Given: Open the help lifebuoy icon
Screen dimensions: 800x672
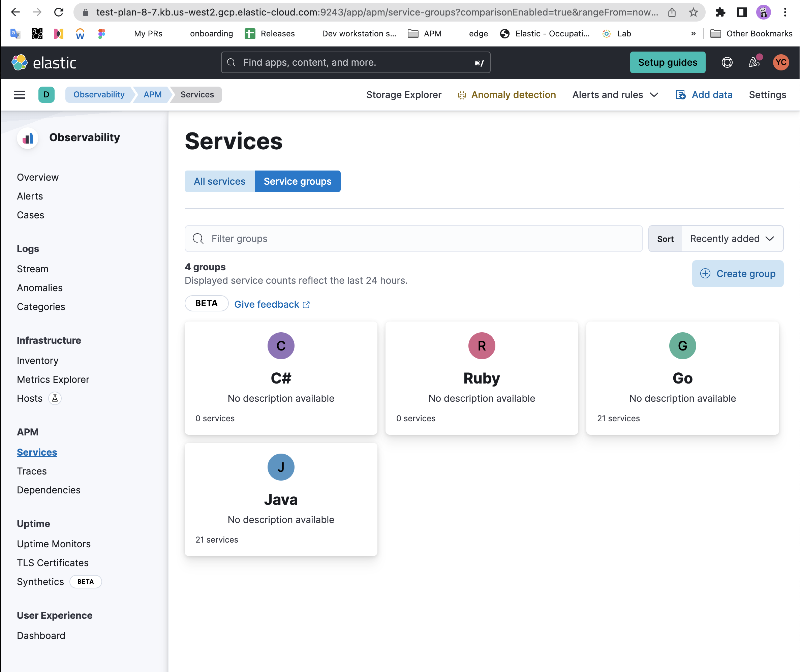Looking at the screenshot, I should click(727, 62).
